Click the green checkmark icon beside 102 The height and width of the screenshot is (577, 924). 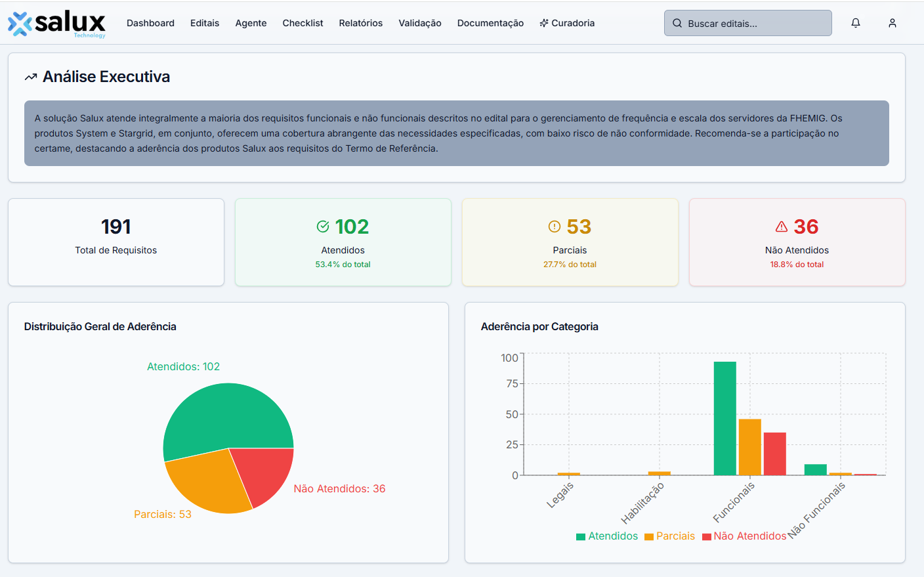pyautogui.click(x=323, y=226)
